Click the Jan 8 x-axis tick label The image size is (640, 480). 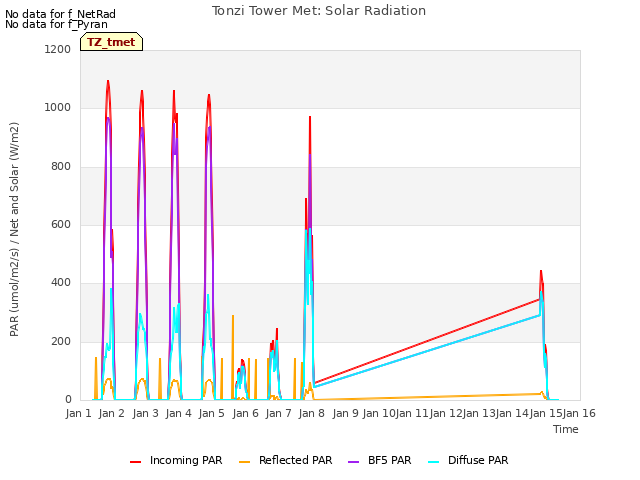coord(311,413)
